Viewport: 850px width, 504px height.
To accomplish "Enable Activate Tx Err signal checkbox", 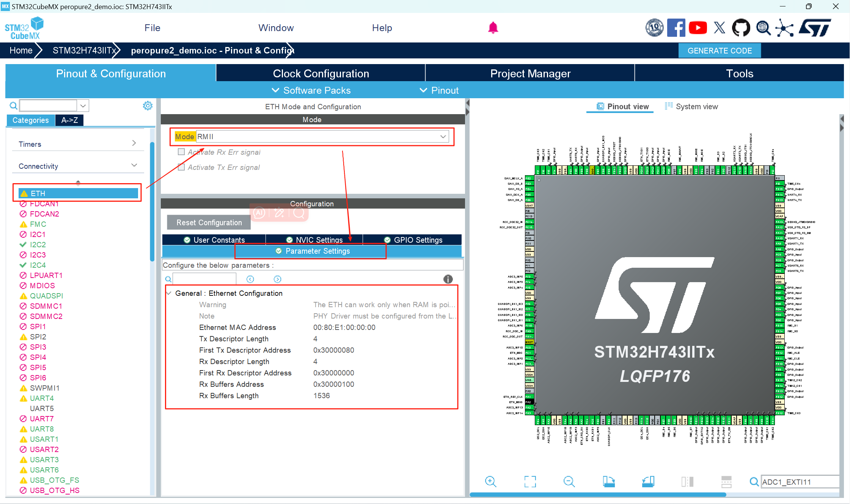I will [181, 167].
